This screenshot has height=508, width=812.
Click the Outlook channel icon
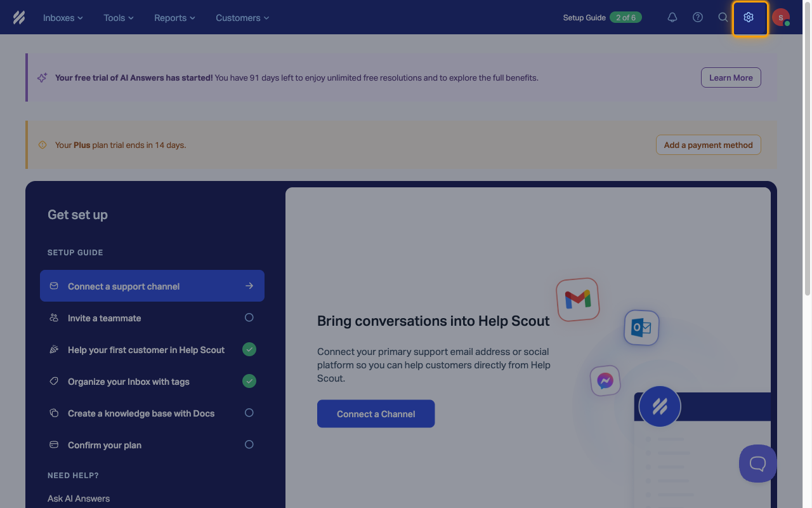641,328
